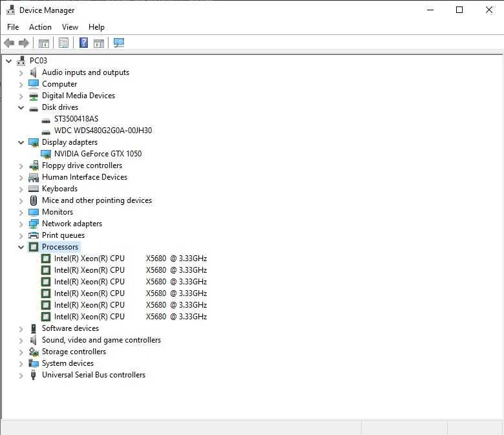This screenshot has height=435, width=504.
Task: Select the Computer category label
Action: point(59,84)
